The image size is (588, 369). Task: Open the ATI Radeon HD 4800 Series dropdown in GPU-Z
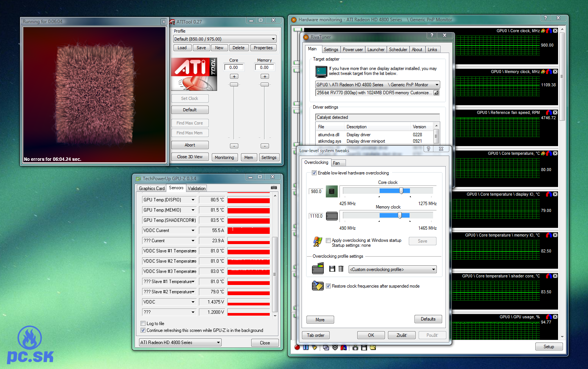click(x=180, y=343)
